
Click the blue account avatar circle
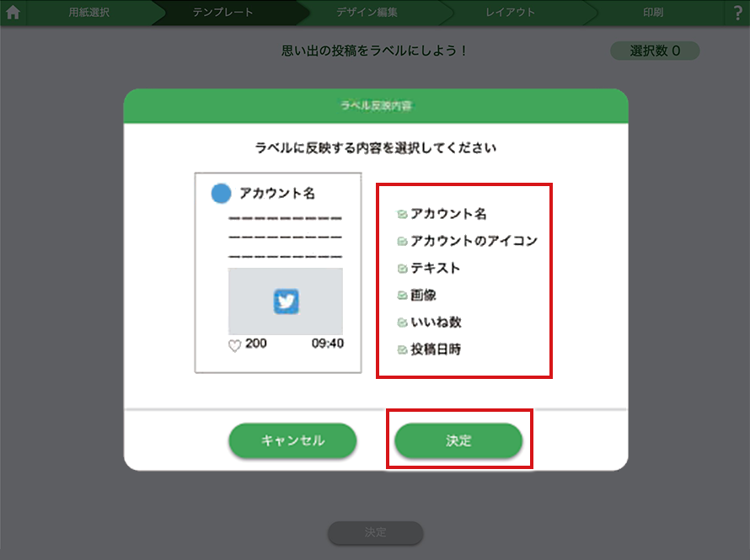(x=221, y=193)
